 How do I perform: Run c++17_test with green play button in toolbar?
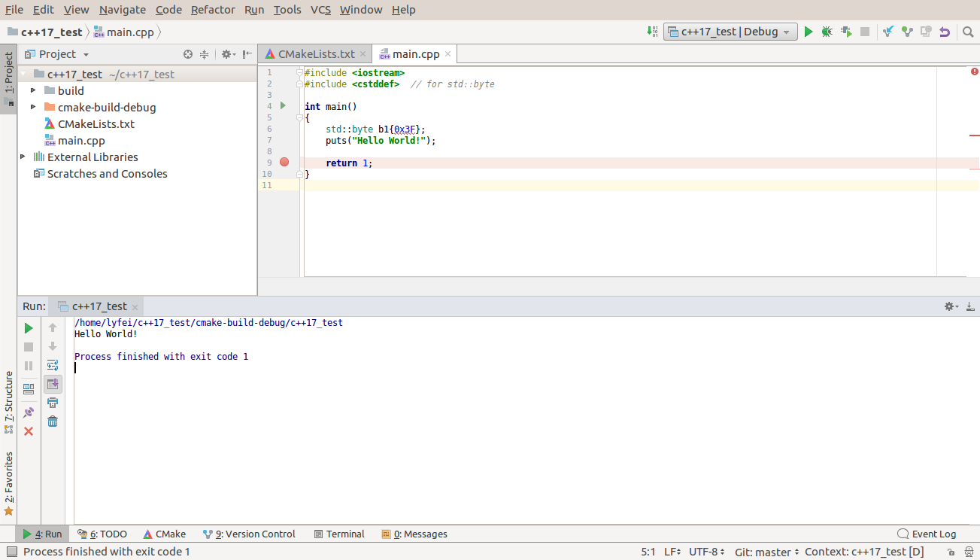[809, 32]
